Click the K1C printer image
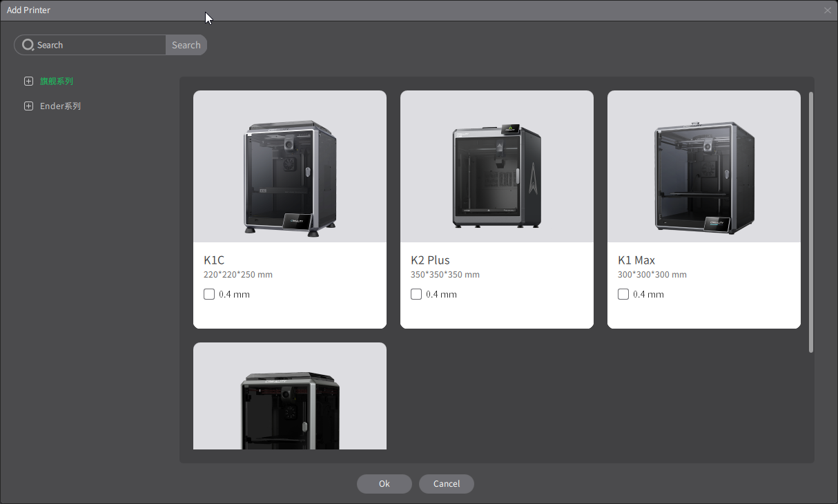The image size is (838, 504). click(290, 166)
